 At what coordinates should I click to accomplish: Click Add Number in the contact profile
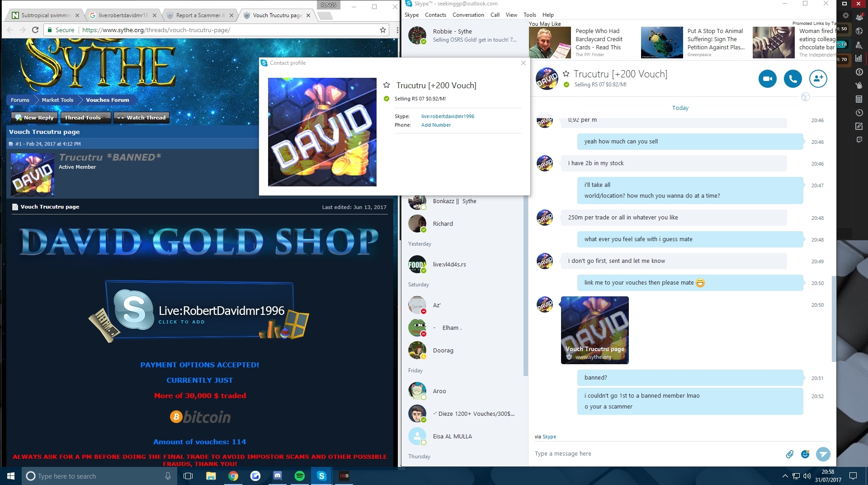436,125
